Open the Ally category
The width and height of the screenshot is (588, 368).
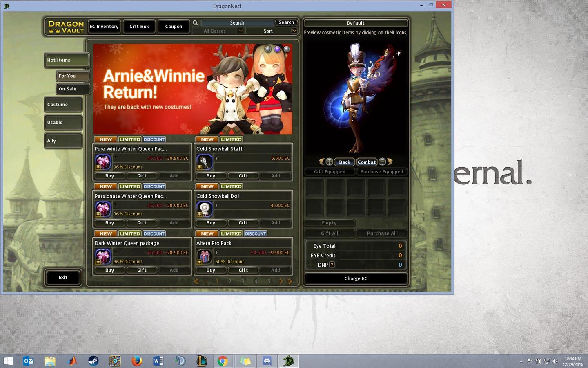tap(63, 141)
